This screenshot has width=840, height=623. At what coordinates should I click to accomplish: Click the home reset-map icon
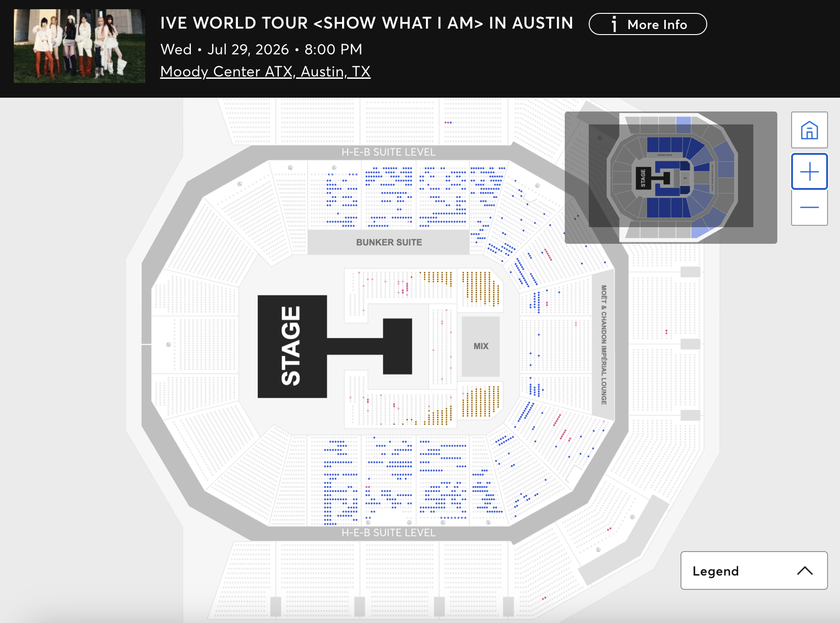809,130
